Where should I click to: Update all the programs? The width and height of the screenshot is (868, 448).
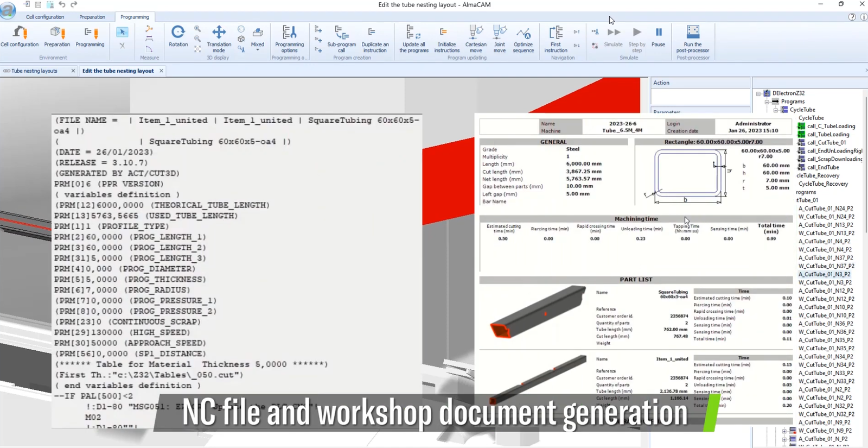tap(414, 39)
